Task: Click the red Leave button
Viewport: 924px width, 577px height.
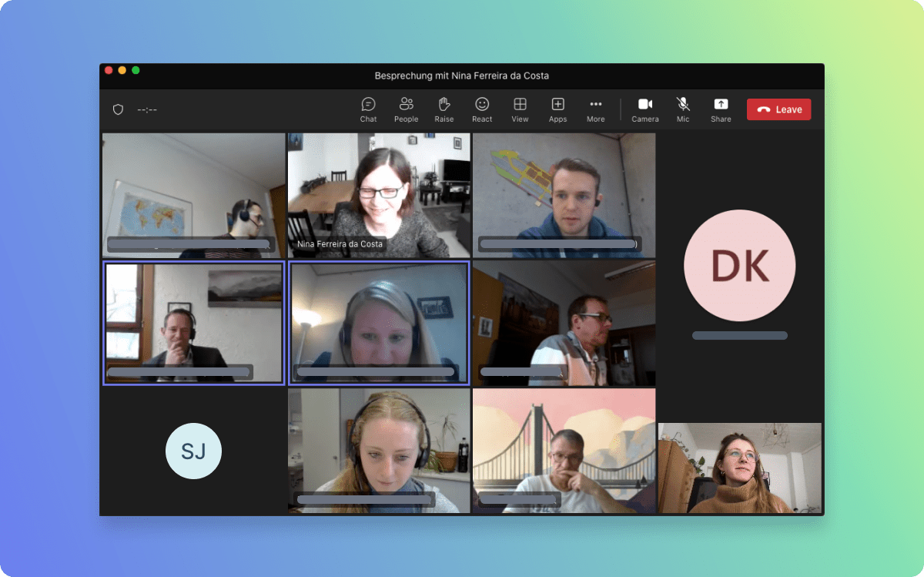Action: point(778,109)
